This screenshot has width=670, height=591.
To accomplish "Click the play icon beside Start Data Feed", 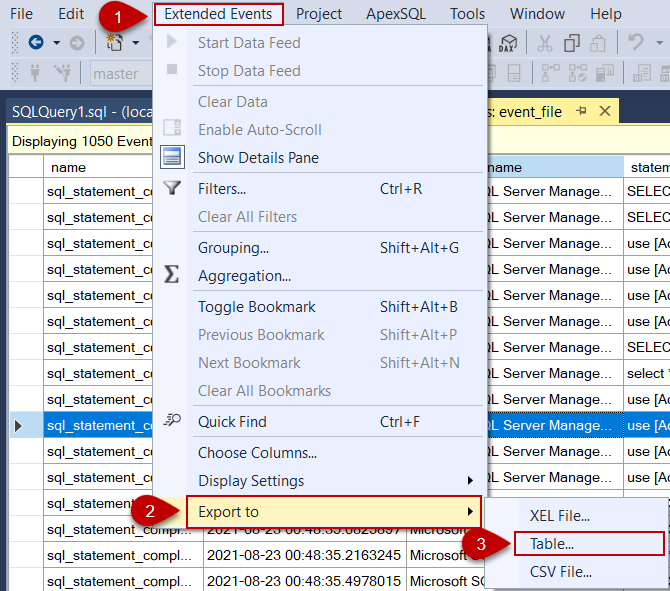I will [172, 42].
